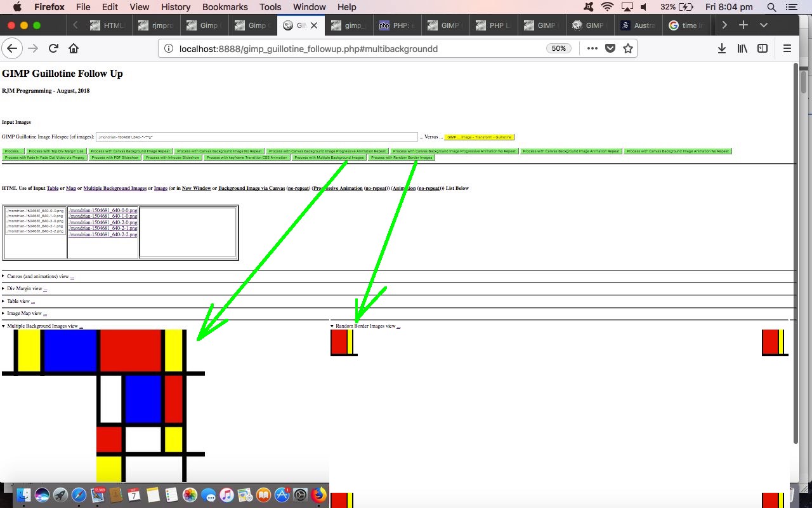Open a new tab with the plus icon
812x508 pixels.
(743, 25)
